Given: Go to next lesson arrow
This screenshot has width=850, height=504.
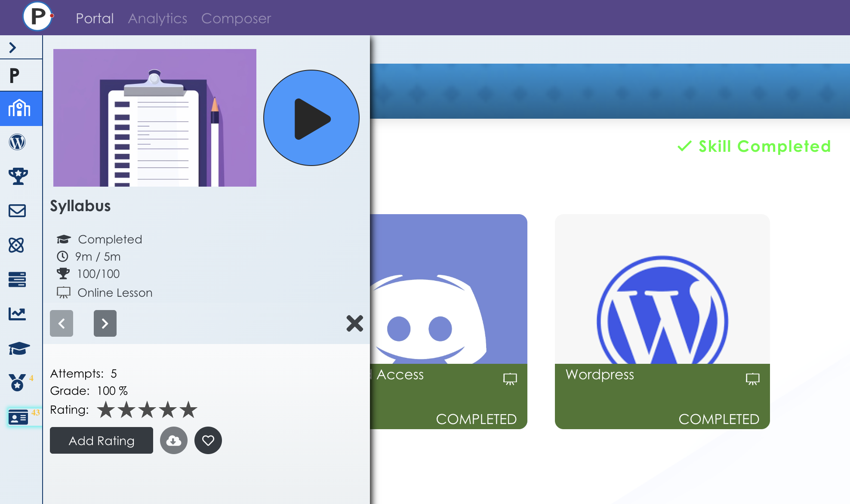Looking at the screenshot, I should (105, 323).
